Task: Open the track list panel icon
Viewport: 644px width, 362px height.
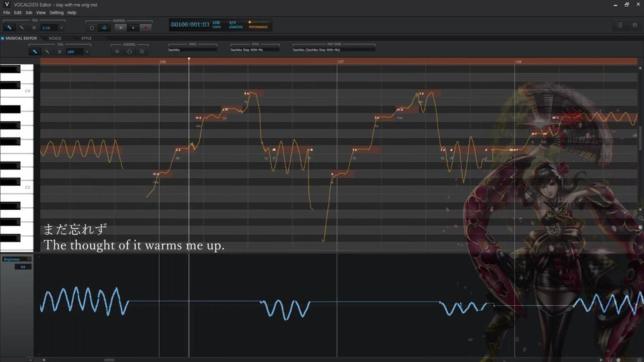Action: (x=620, y=25)
